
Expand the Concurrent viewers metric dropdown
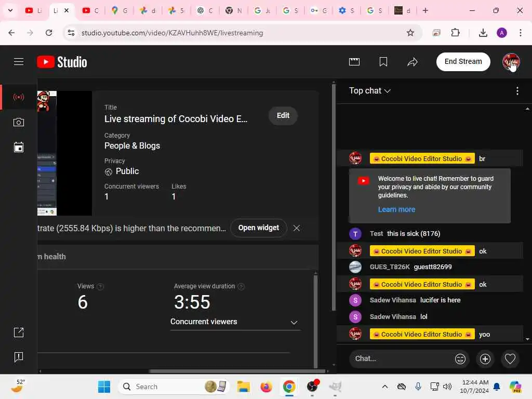pyautogui.click(x=235, y=322)
